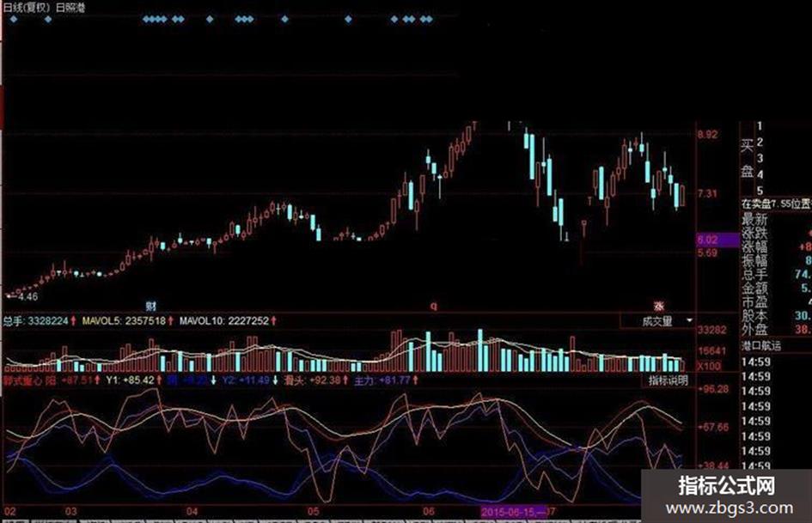The height and width of the screenshot is (523, 812).
Task: Click the 主力: +81.77 indicator value
Action: (x=382, y=380)
